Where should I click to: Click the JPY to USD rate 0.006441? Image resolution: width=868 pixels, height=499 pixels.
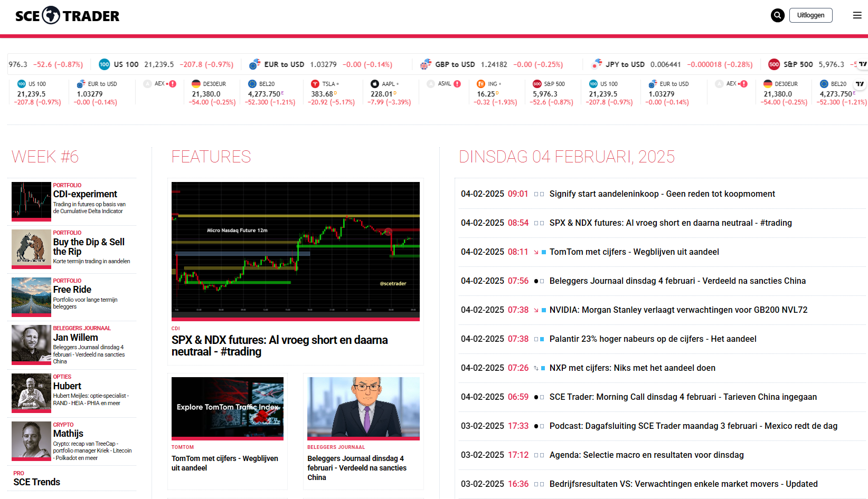[x=665, y=64]
